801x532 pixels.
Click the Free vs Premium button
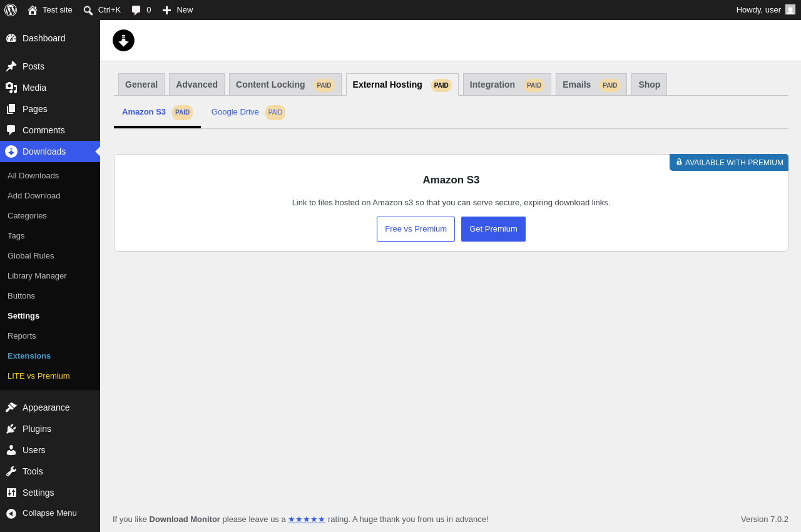(416, 229)
